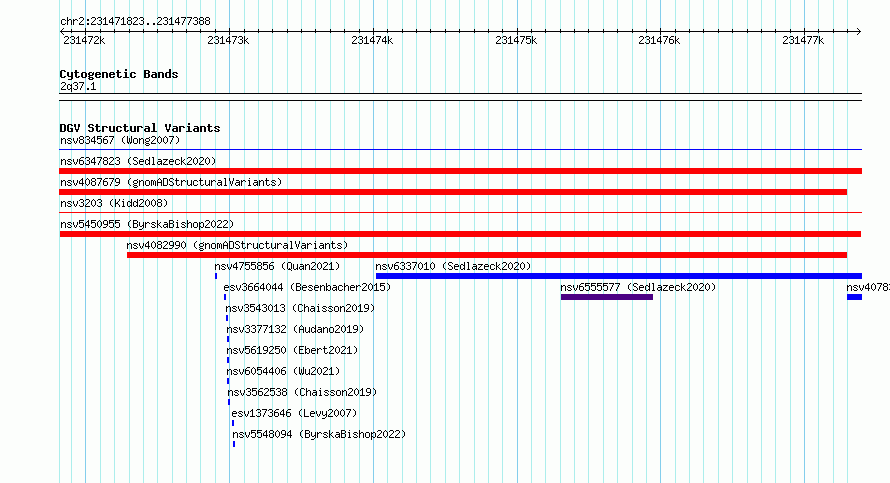The height and width of the screenshot is (483, 890).
Task: Open nsv6054406 (Wu2021) label
Action: (x=283, y=371)
